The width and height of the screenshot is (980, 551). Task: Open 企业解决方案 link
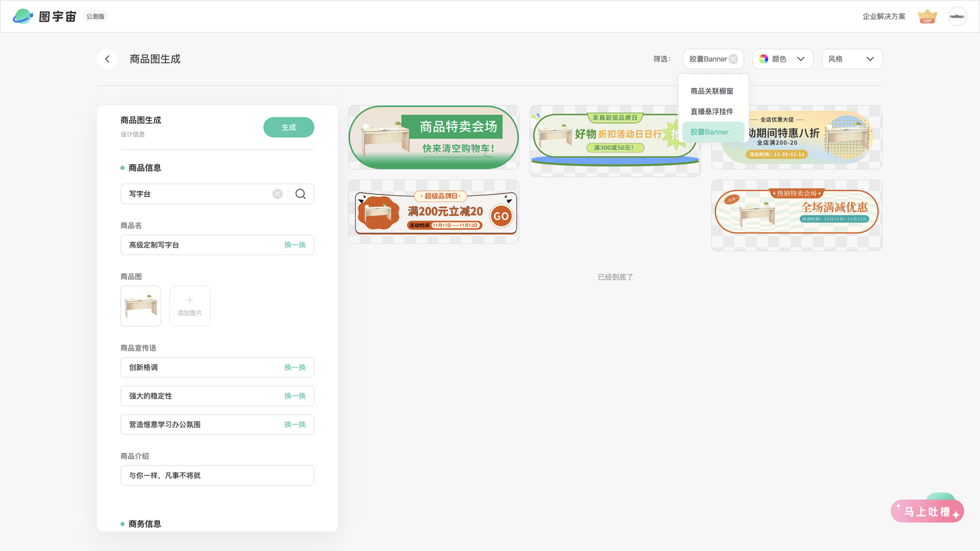(x=884, y=16)
